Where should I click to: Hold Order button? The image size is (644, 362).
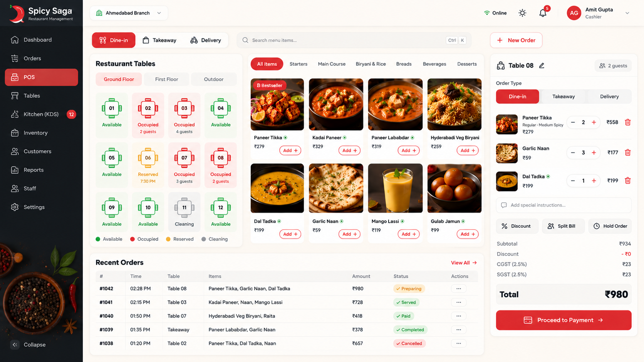pyautogui.click(x=610, y=226)
